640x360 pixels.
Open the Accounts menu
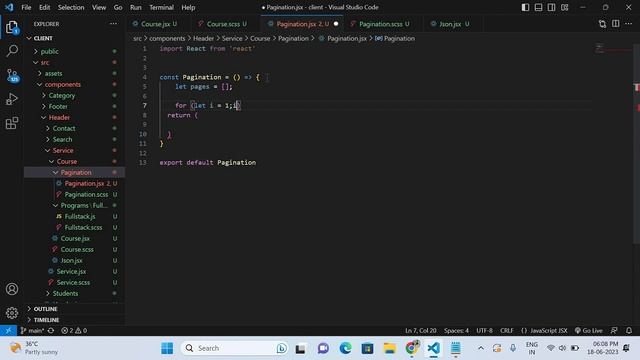pos(12,289)
